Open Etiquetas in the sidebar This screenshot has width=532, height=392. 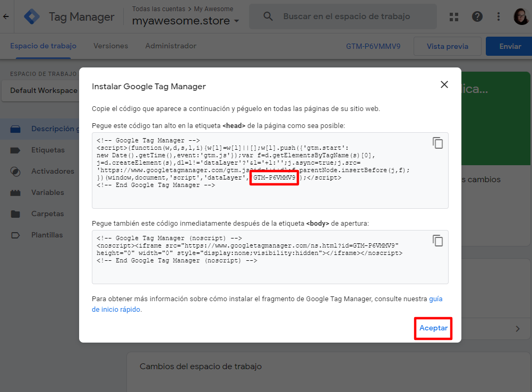[x=48, y=150]
